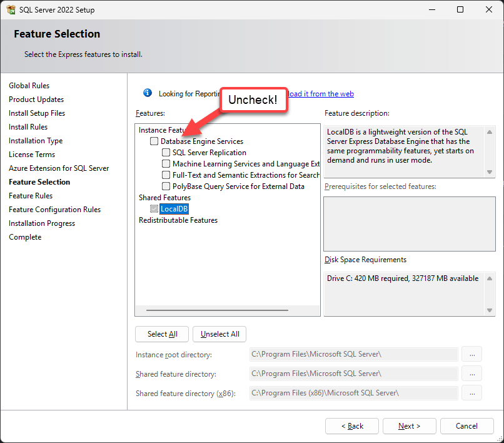Cancel the SQL Server setup
This screenshot has width=504, height=443.
click(467, 426)
